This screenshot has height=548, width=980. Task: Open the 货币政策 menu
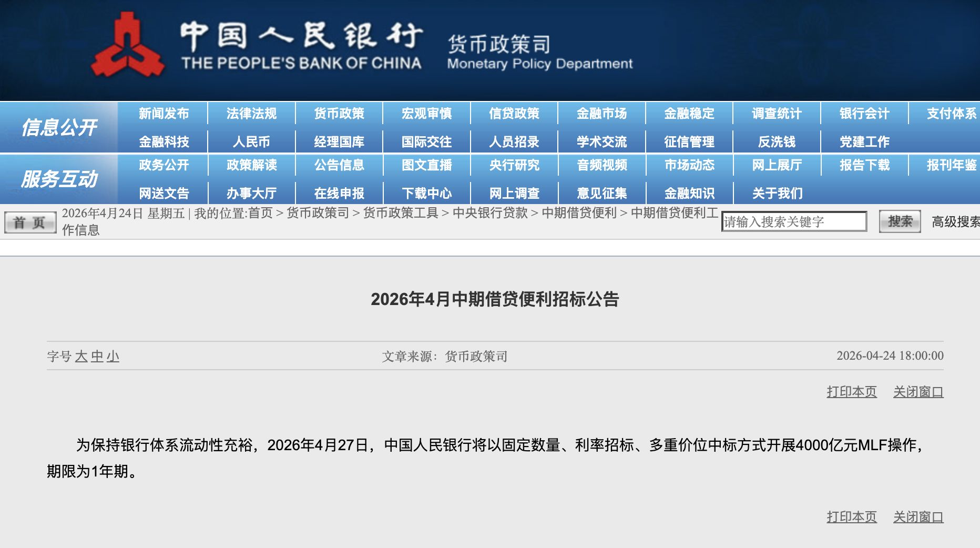[339, 113]
